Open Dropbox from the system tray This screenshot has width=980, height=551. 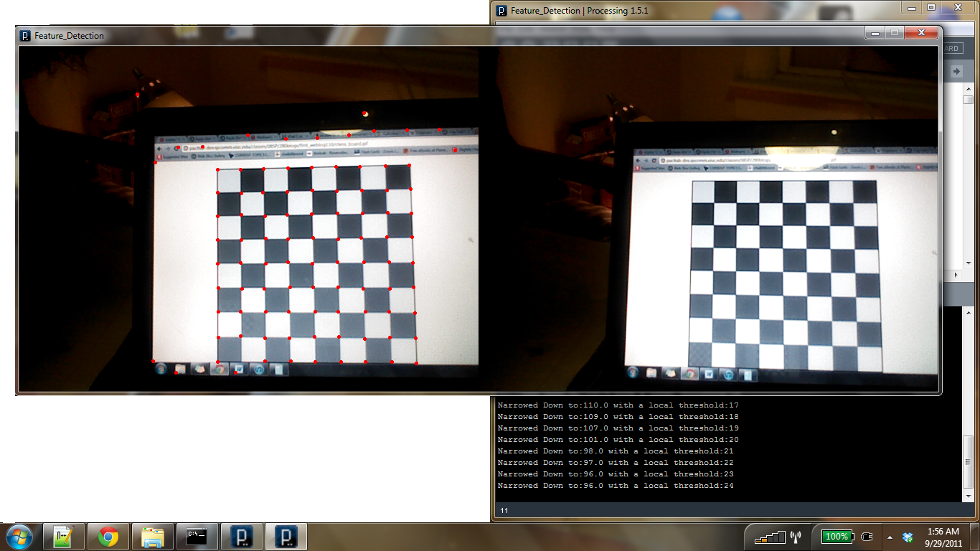(x=908, y=536)
